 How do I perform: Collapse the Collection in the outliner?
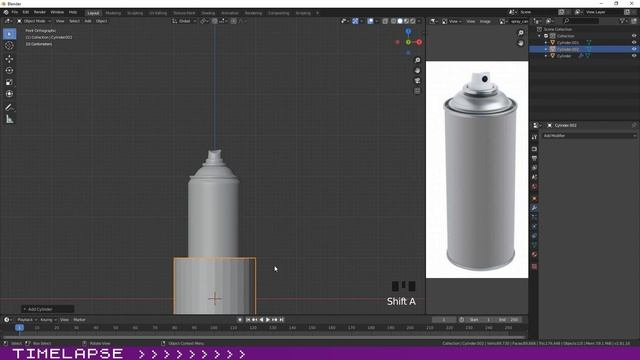click(540, 36)
